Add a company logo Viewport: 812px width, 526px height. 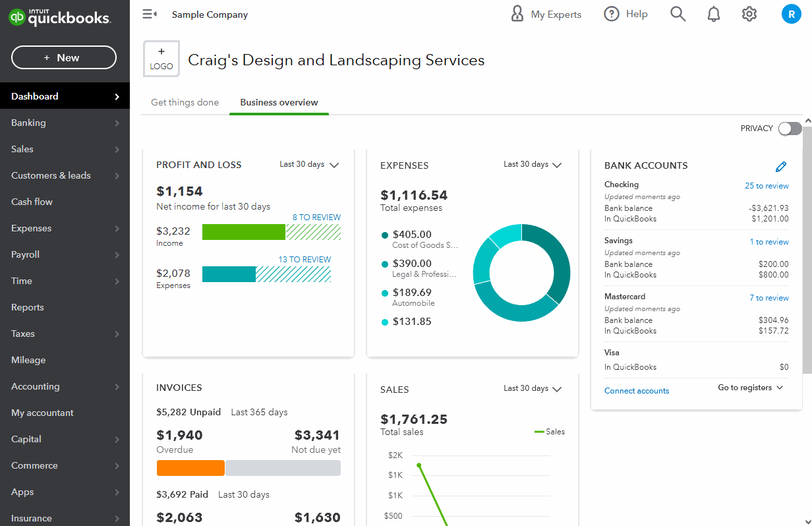coord(161,59)
